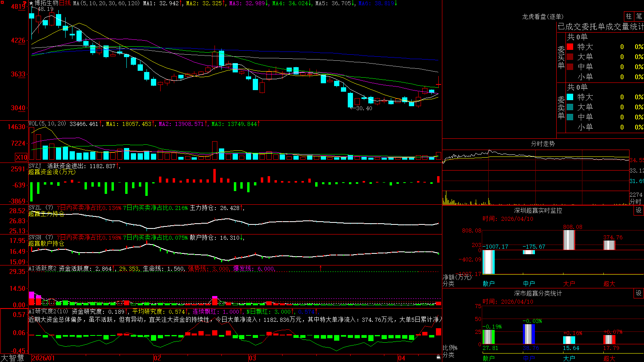Viewport: 644px width, 362px height.
Task: Click the 中户 bar in 深圳超赢实时监控 chart
Action: click(529, 252)
